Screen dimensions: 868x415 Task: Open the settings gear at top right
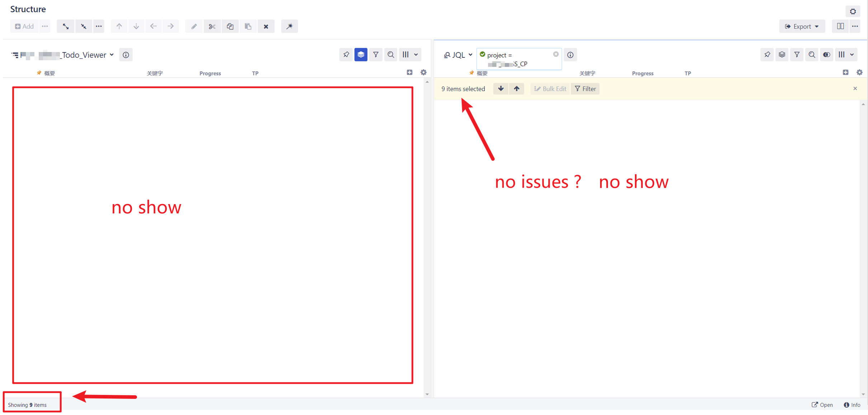click(853, 11)
